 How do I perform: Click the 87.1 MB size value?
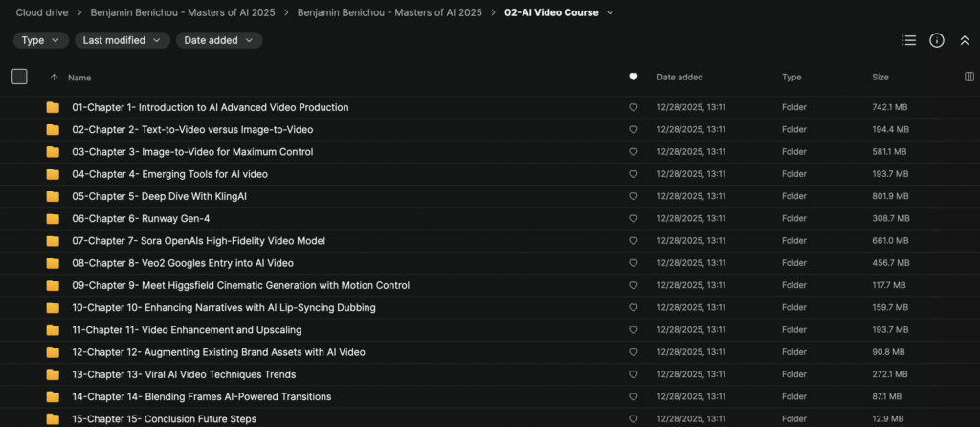887,397
